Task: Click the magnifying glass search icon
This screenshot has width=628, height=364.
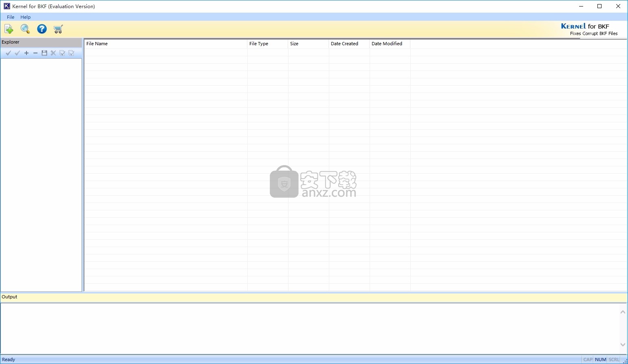Action: 25,29
